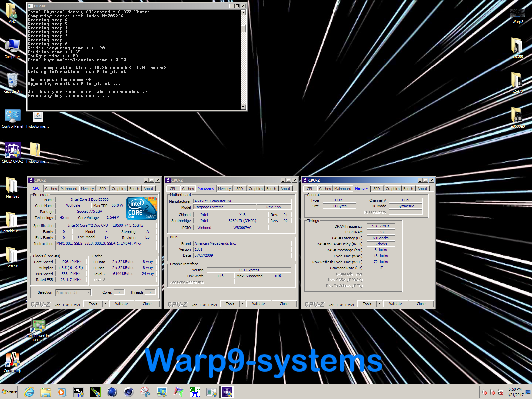Viewport: 532px width, 399px height.
Task: Click the Core Speed 4976.19 MHz value
Action: [71, 262]
